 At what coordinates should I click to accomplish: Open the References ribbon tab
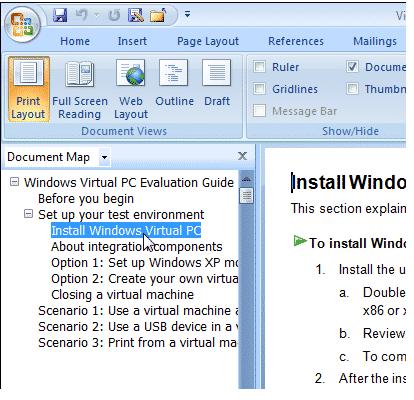pos(296,41)
